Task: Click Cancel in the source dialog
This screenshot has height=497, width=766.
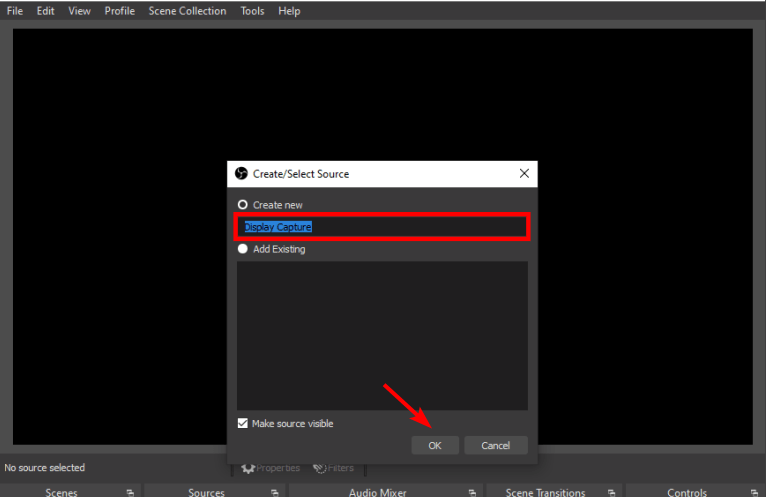Action: pos(495,445)
